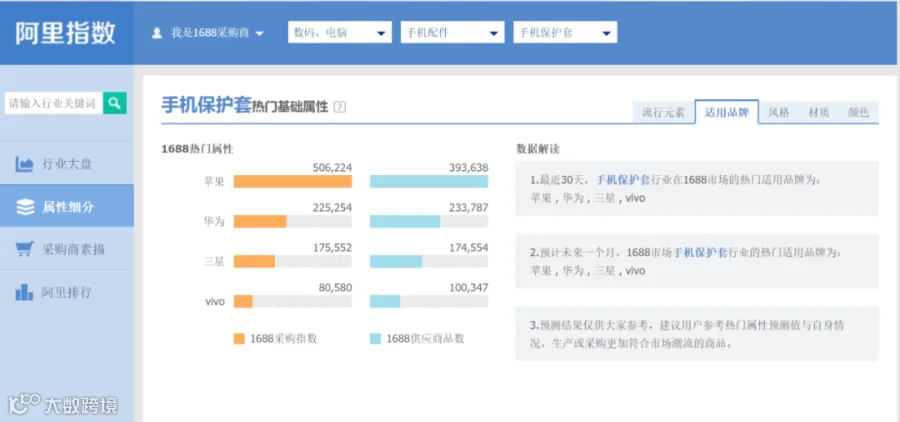This screenshot has height=422, width=900.
Task: Click the 手机保护套 link in data note 1
Action: point(623,180)
